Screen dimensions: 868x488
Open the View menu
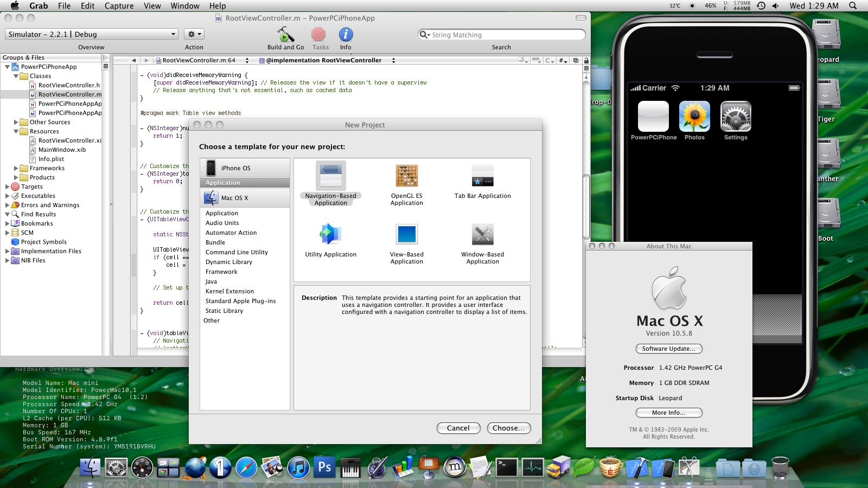[152, 6]
